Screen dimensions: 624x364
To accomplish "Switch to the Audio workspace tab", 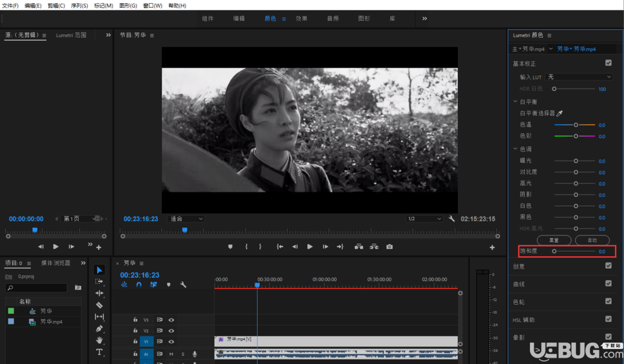I will click(x=333, y=19).
